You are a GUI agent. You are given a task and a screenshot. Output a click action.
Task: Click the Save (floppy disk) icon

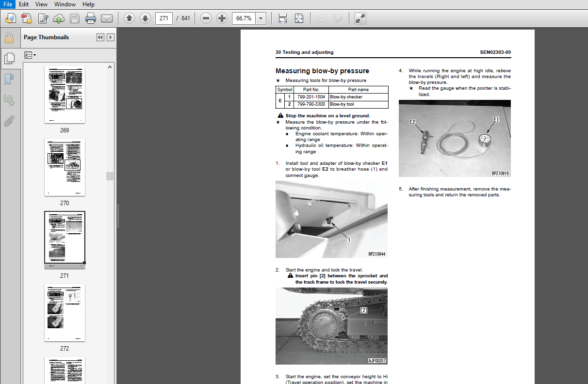point(75,19)
